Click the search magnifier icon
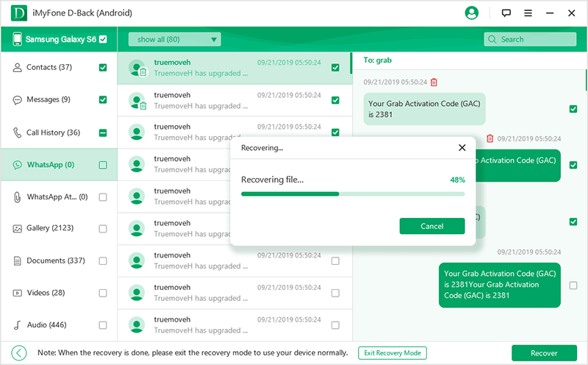The image size is (588, 365). 492,40
